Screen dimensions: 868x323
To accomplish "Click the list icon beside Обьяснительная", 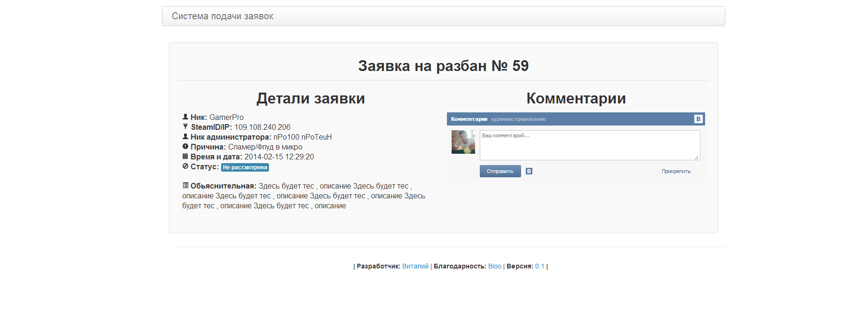I will pos(185,186).
